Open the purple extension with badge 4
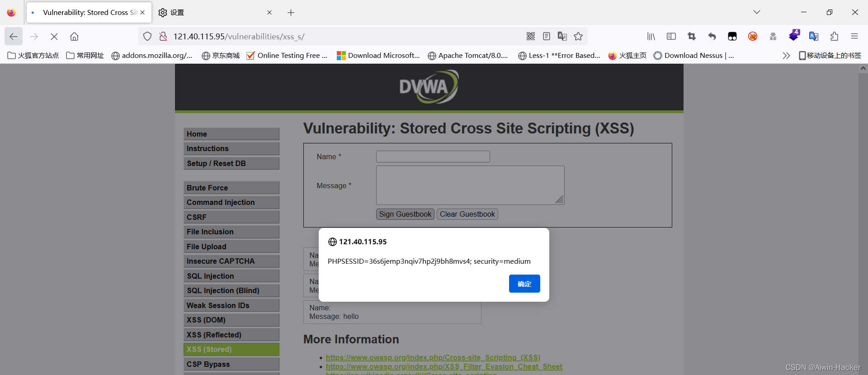The image size is (868, 375). pyautogui.click(x=794, y=35)
